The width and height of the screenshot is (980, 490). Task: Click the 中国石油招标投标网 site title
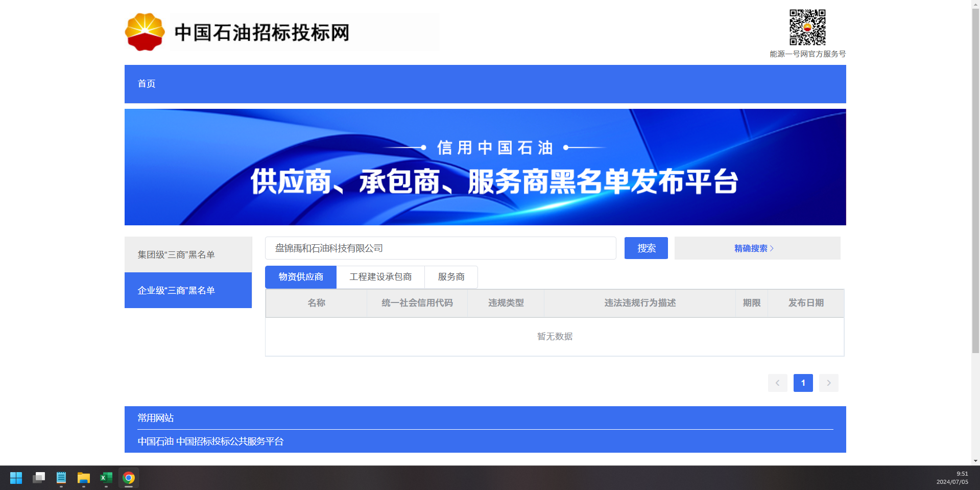click(262, 32)
